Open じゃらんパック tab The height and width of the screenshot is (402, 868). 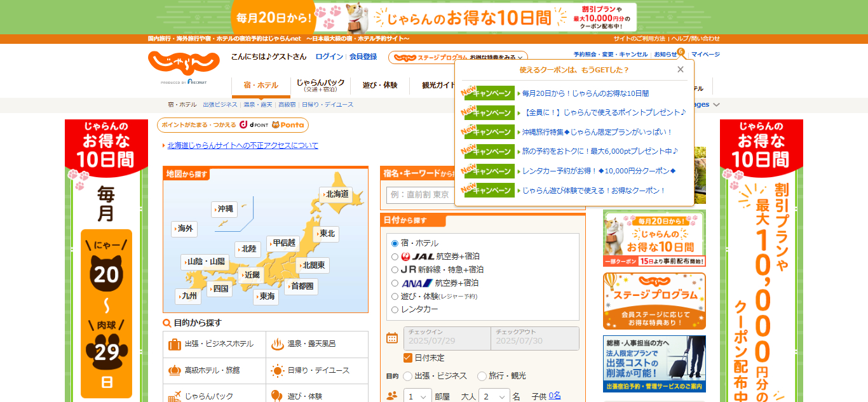click(320, 86)
